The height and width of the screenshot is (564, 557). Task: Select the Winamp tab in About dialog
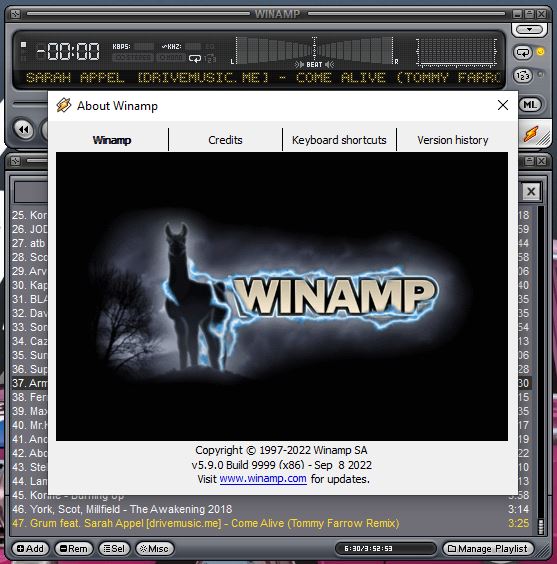tap(112, 140)
